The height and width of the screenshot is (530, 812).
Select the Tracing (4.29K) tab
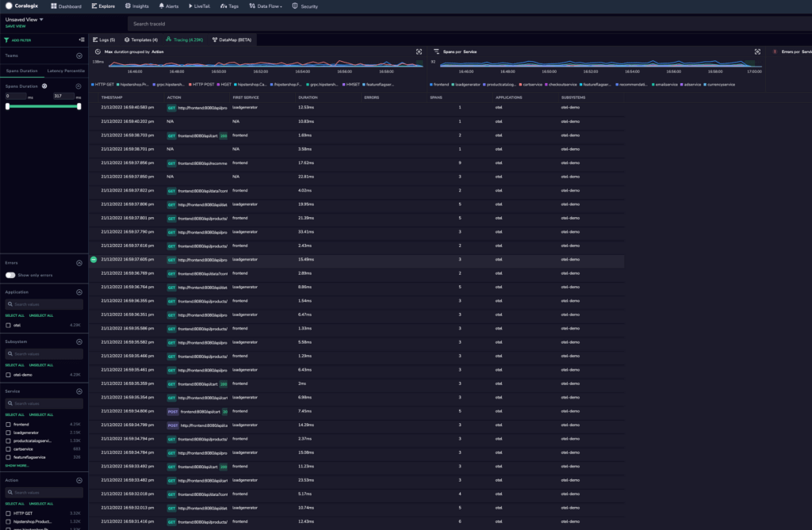coord(184,40)
